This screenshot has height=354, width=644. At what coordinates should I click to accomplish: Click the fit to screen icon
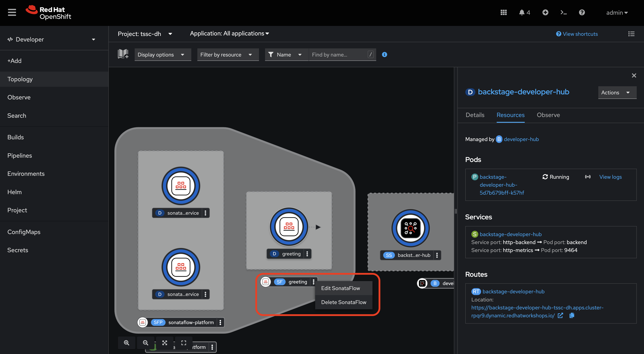(x=164, y=343)
